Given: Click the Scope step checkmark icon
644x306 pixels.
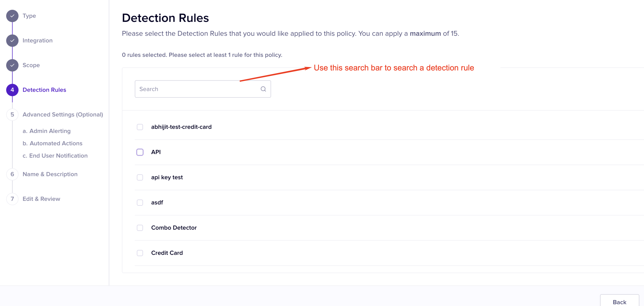Looking at the screenshot, I should [x=12, y=65].
